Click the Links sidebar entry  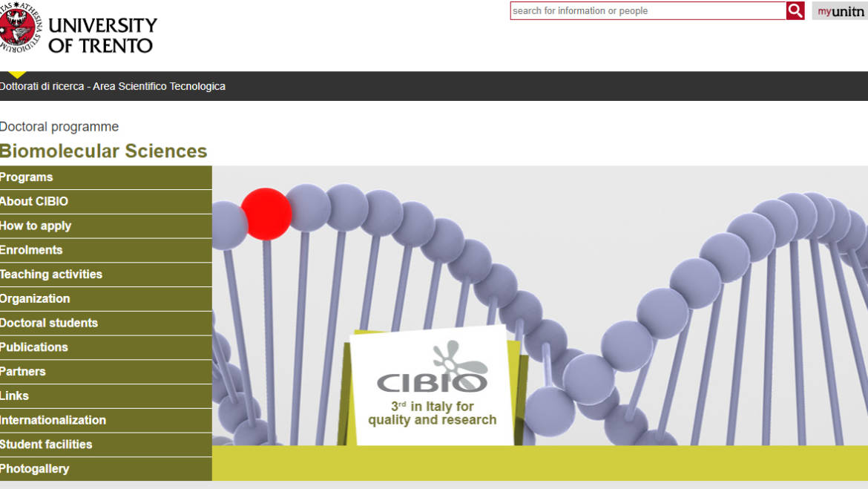coord(106,396)
